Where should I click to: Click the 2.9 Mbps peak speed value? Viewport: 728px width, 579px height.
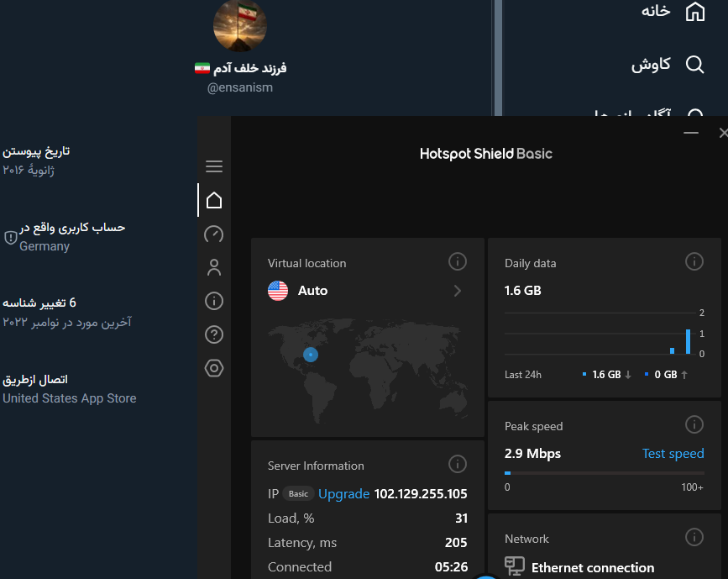tap(532, 454)
